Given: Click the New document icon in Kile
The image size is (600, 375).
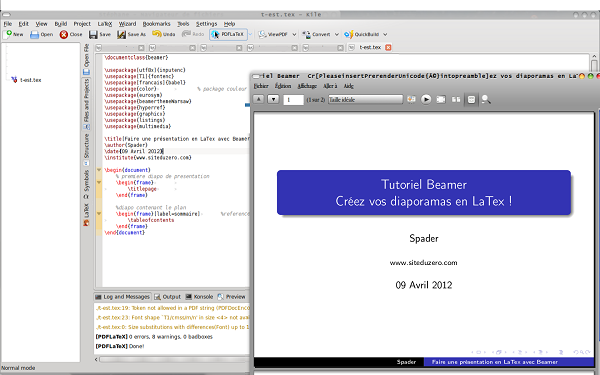Looking at the screenshot, I should pos(14,34).
